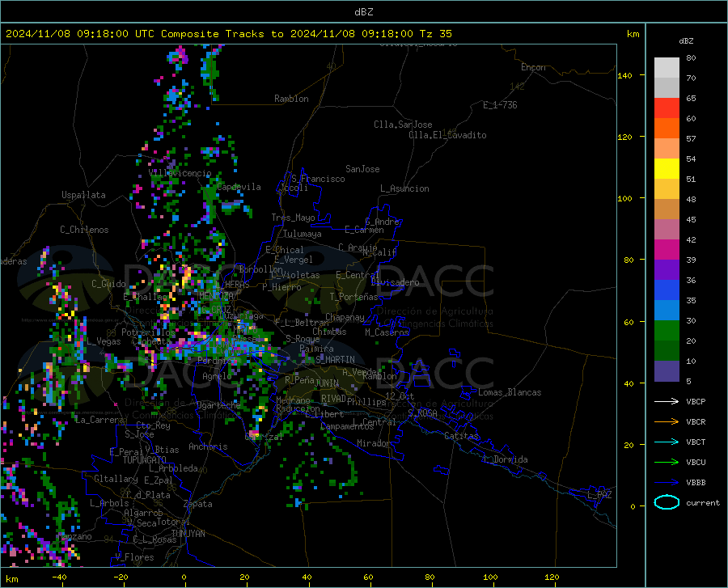The width and height of the screenshot is (728, 588).
Task: Click the S_MARTIN map label
Action: (335, 360)
